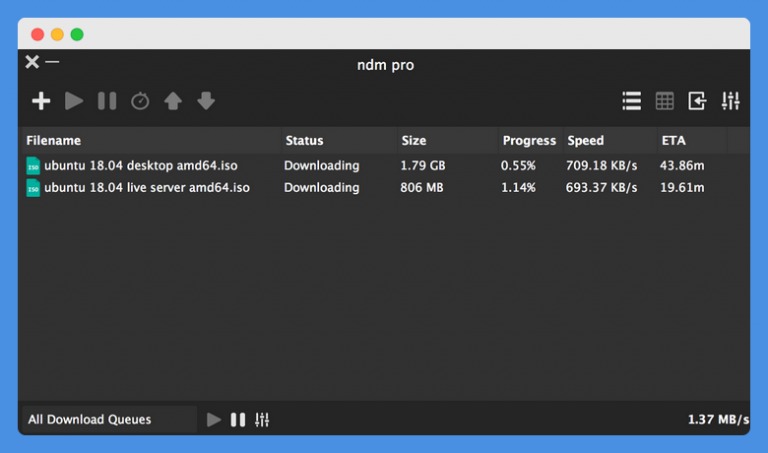This screenshot has height=453, width=768.
Task: Sort by the Status column header
Action: coord(304,141)
